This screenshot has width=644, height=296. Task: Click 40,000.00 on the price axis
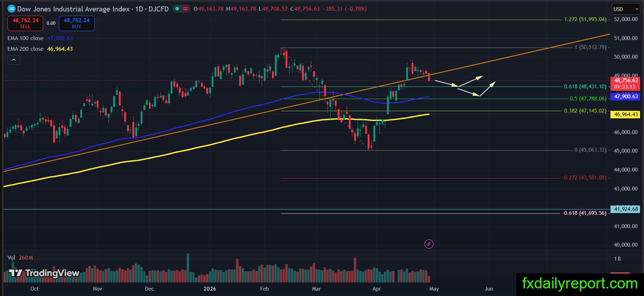click(x=626, y=245)
